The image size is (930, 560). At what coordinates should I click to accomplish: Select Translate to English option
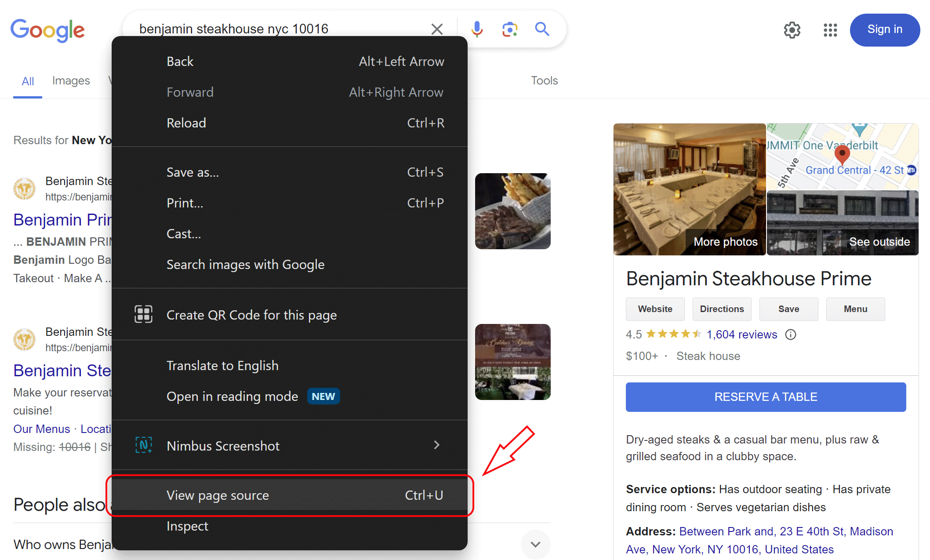click(222, 366)
